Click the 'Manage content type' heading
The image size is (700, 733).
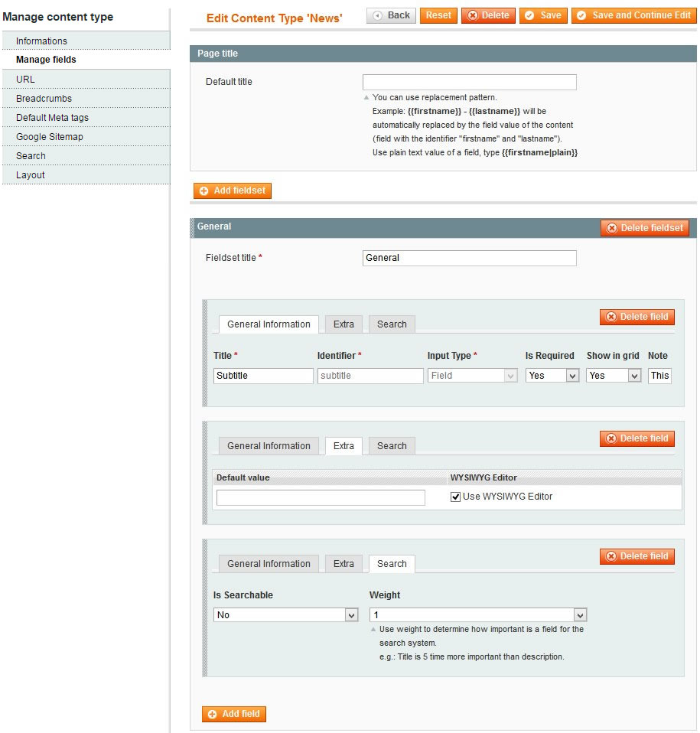pyautogui.click(x=58, y=17)
